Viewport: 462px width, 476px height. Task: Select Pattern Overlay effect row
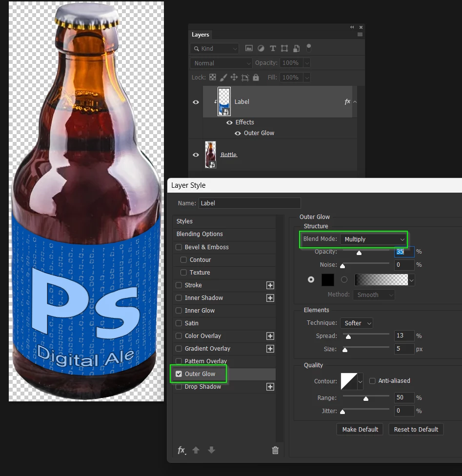224,361
